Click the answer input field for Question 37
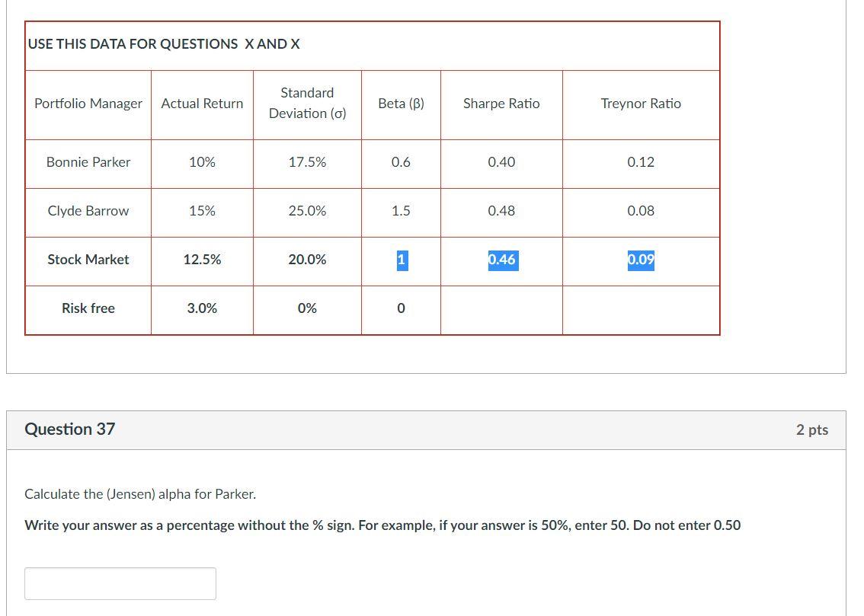 [x=120, y=583]
